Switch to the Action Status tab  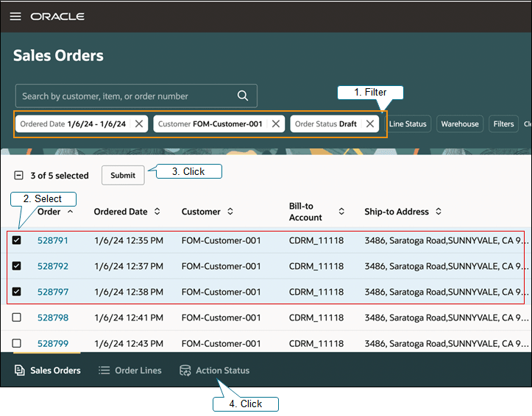214,370
